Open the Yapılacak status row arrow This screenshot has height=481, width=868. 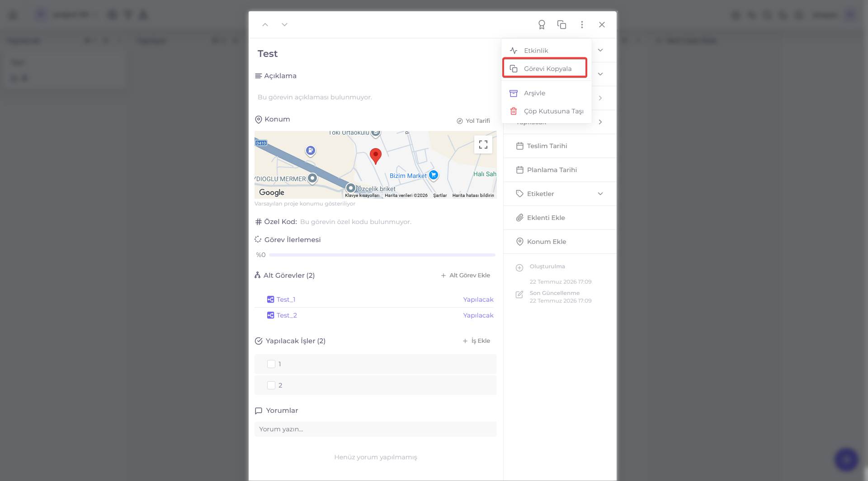tap(600, 122)
